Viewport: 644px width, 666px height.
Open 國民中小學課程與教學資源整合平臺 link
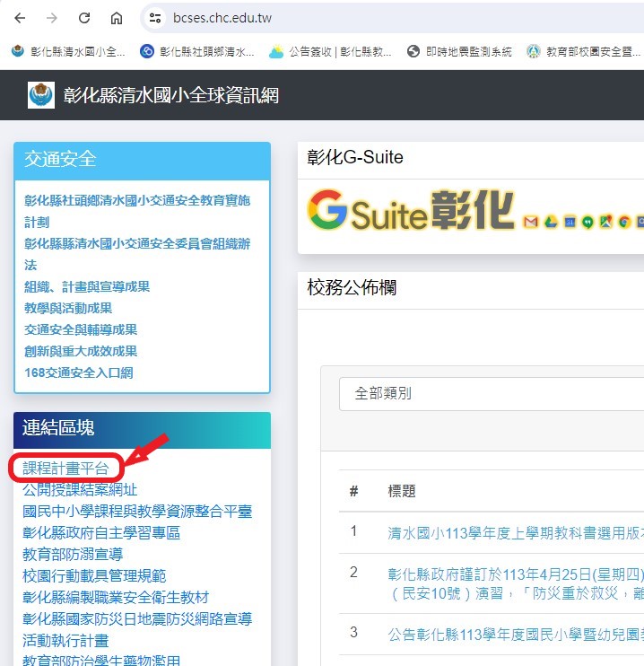pos(137,512)
